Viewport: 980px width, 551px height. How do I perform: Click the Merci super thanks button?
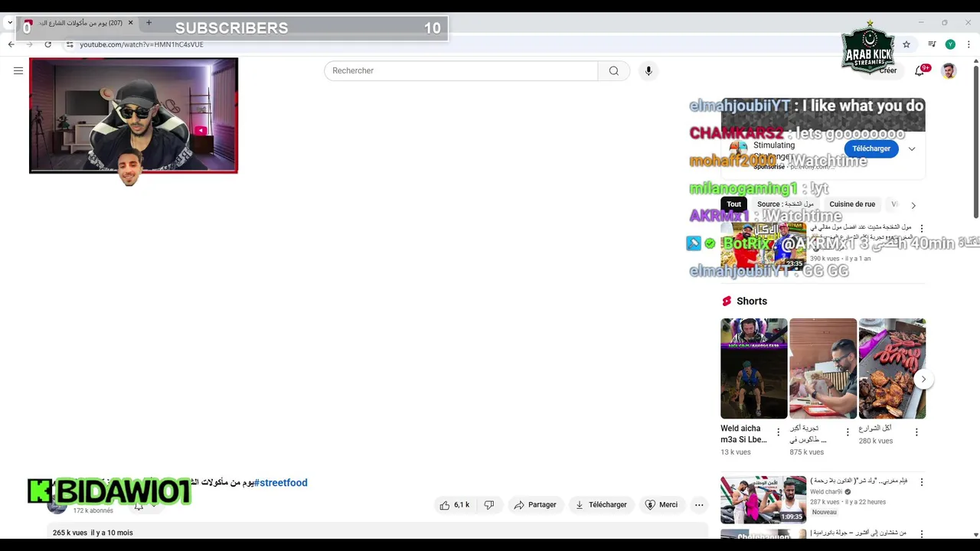[x=661, y=505]
